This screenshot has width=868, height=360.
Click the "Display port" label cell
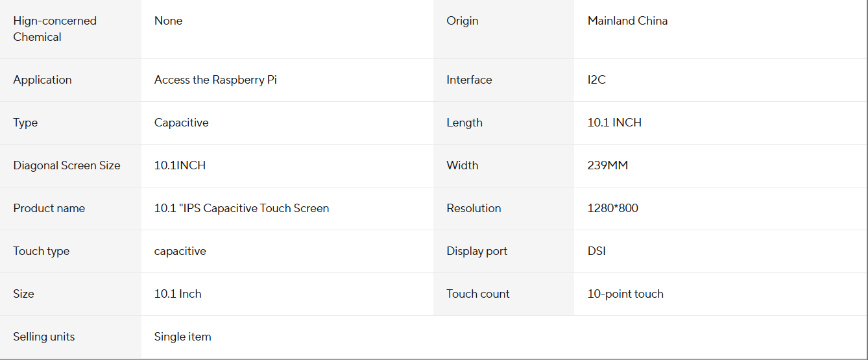pos(477,251)
